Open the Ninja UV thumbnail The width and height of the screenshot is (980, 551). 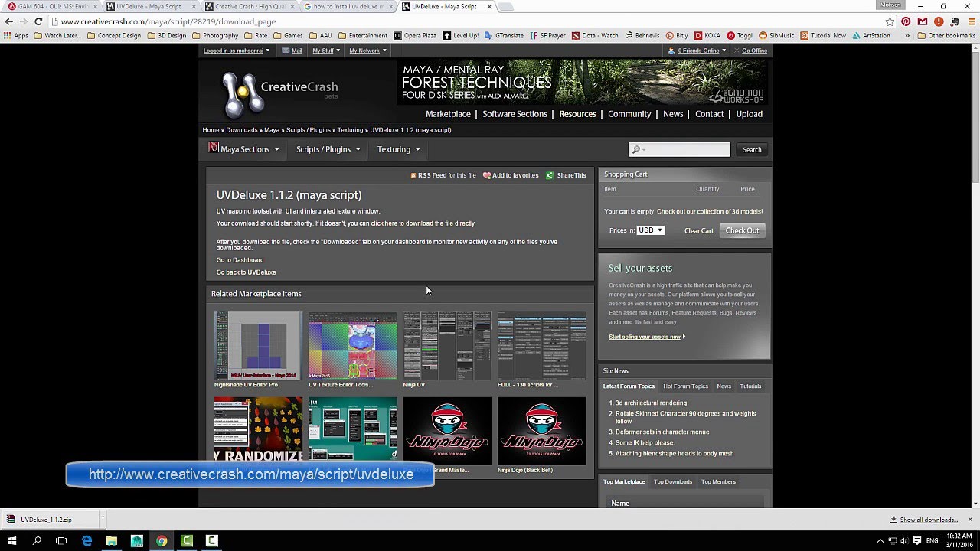[x=447, y=346]
